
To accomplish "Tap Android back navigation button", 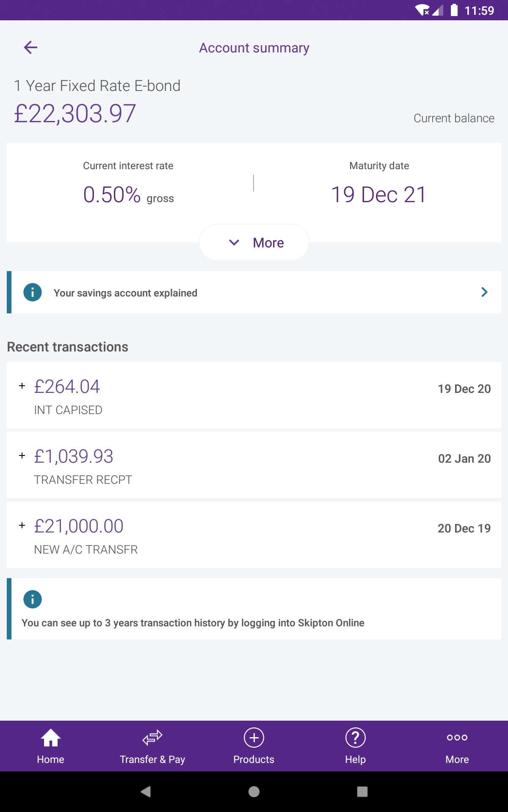I will [146, 792].
